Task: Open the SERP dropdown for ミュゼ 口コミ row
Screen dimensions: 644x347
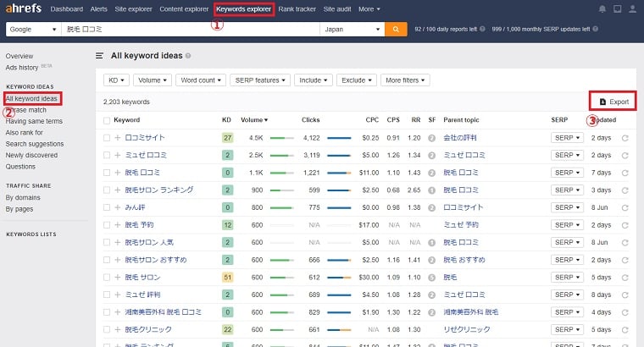Action: pos(567,156)
